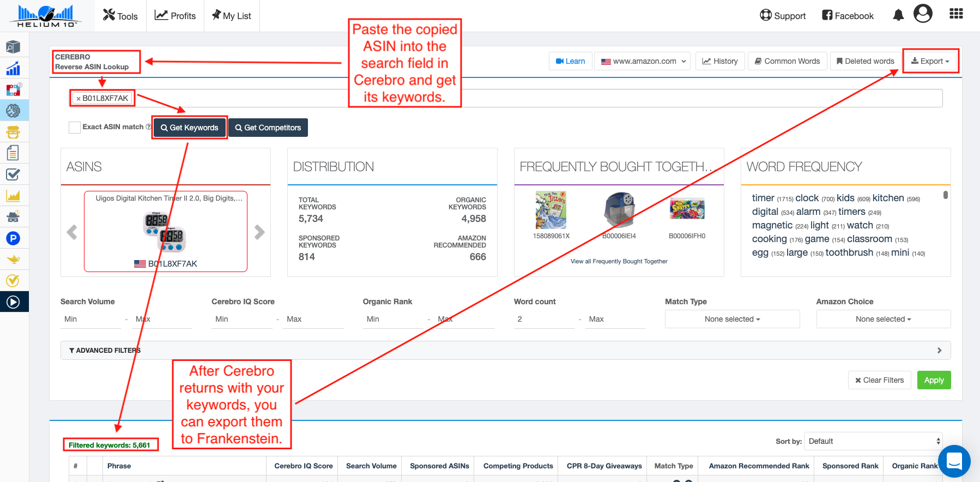The image size is (980, 482).
Task: Open the Tools menu
Action: [x=120, y=16]
